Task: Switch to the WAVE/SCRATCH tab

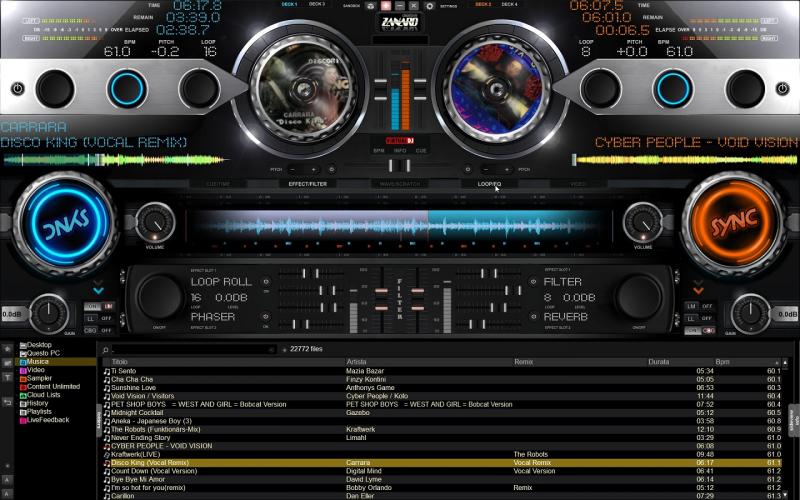Action: point(399,184)
